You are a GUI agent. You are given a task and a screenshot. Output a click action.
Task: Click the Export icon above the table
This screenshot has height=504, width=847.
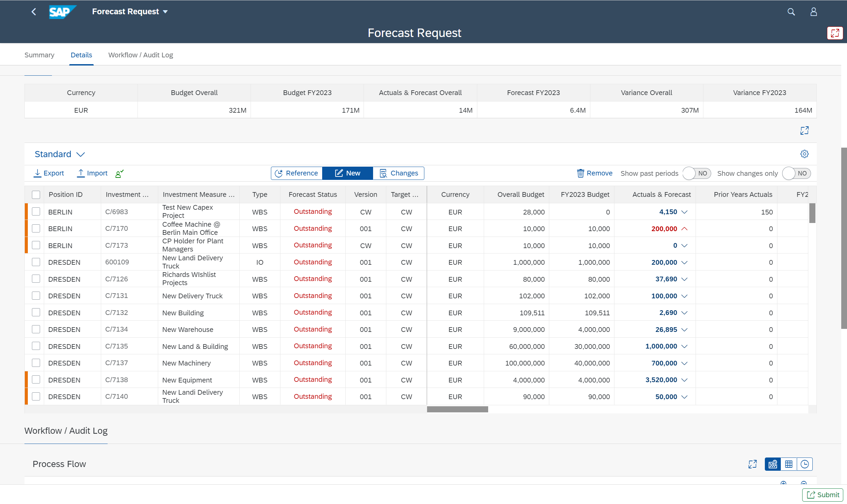click(x=38, y=173)
